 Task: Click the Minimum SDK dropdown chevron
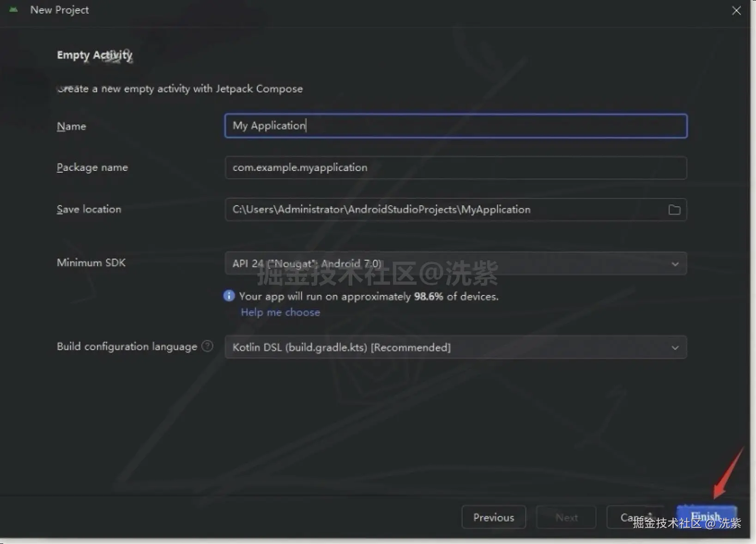click(x=675, y=264)
